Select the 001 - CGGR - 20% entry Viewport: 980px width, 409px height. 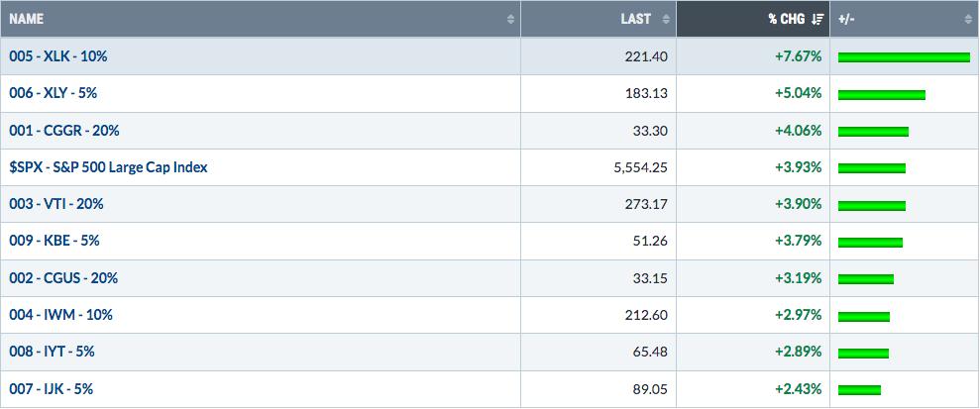pos(64,131)
